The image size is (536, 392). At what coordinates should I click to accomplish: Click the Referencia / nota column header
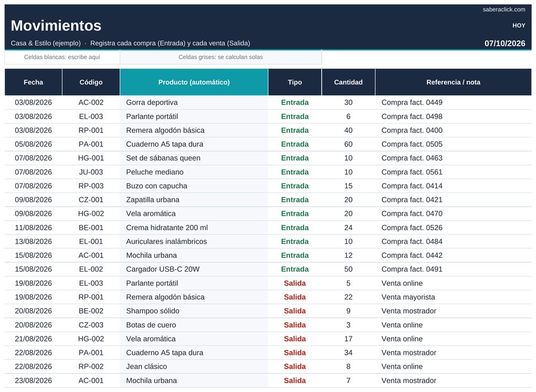point(453,82)
